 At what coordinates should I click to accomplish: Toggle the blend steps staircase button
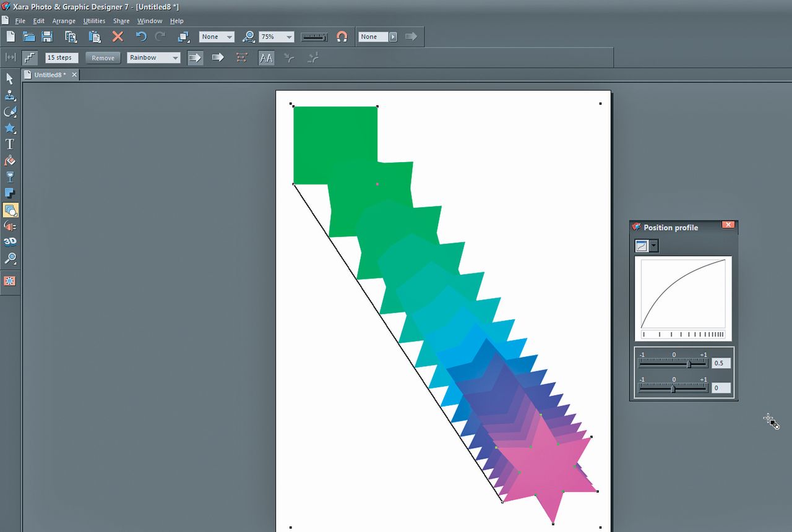pyautogui.click(x=30, y=58)
